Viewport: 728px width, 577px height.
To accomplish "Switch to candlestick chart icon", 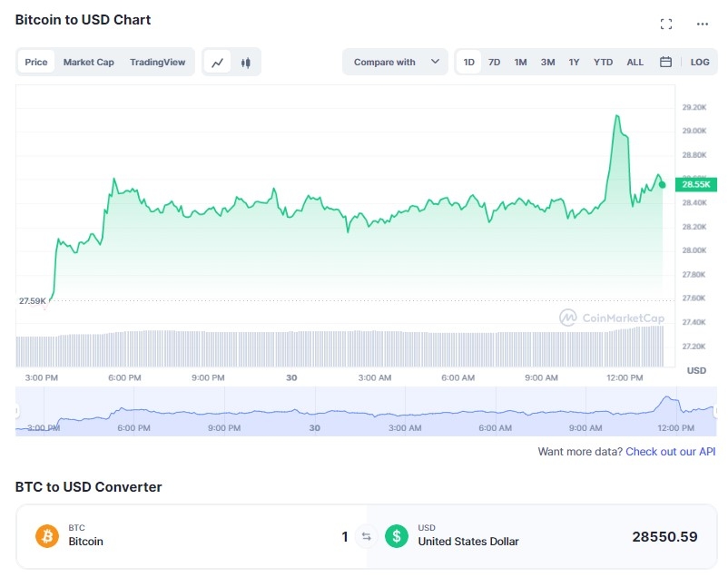I will (x=246, y=63).
